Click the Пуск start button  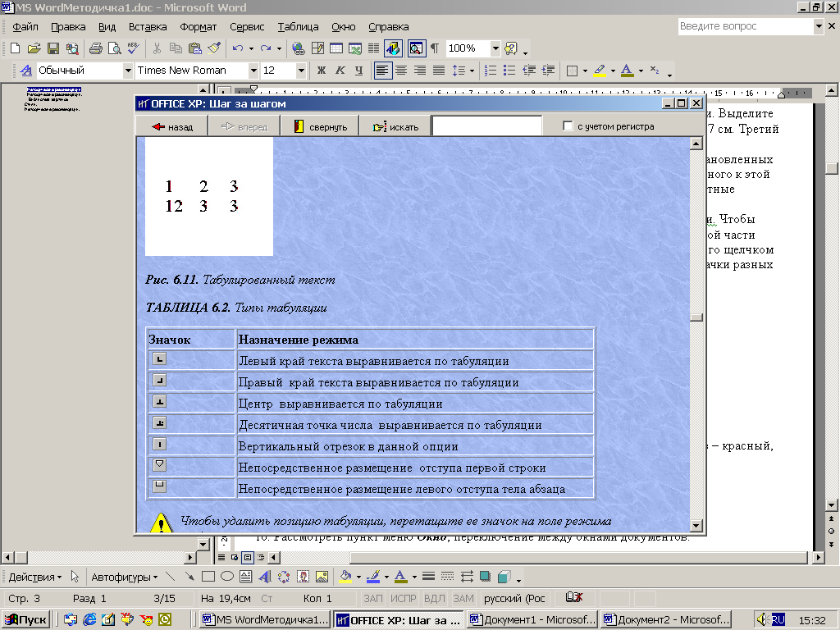[25, 620]
